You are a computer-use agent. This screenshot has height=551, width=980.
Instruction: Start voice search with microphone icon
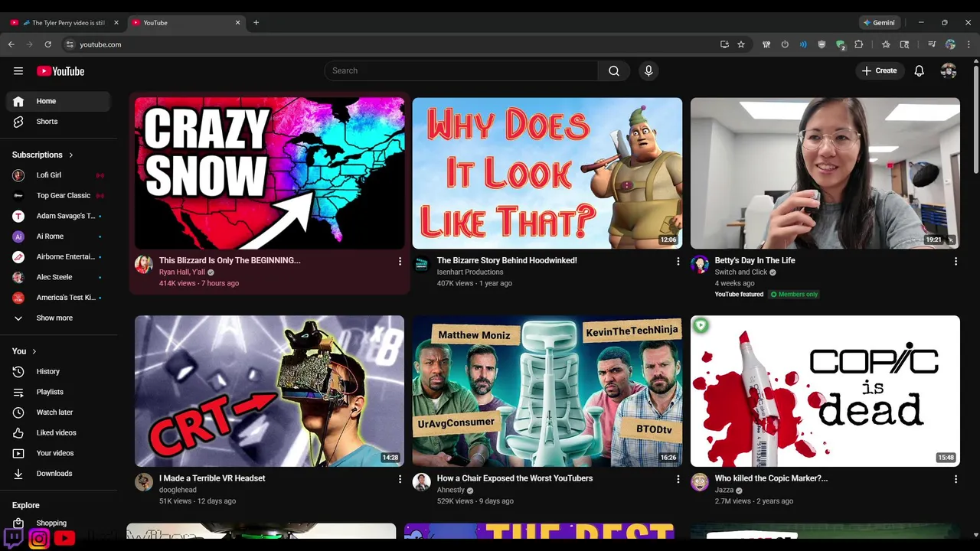648,70
